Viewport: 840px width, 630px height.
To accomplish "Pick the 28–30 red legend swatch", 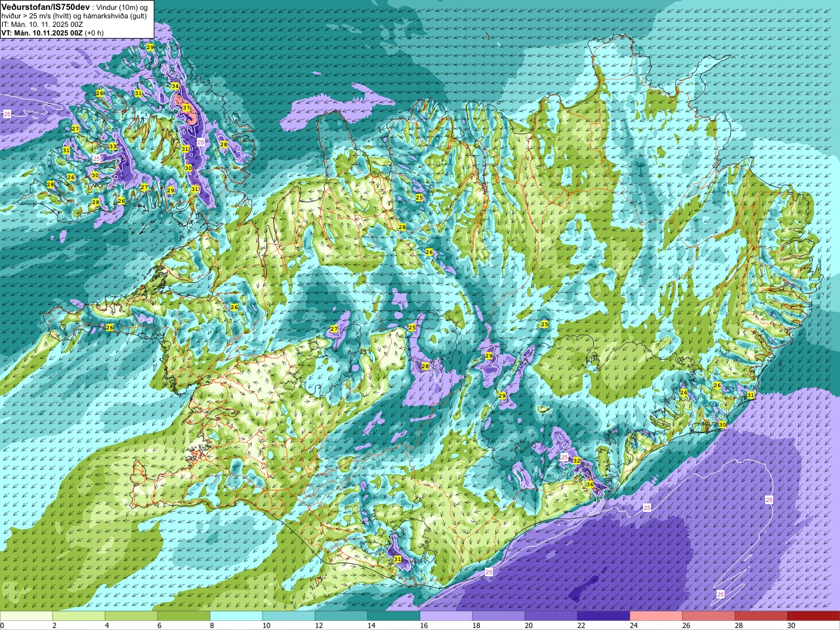I will pos(761,616).
